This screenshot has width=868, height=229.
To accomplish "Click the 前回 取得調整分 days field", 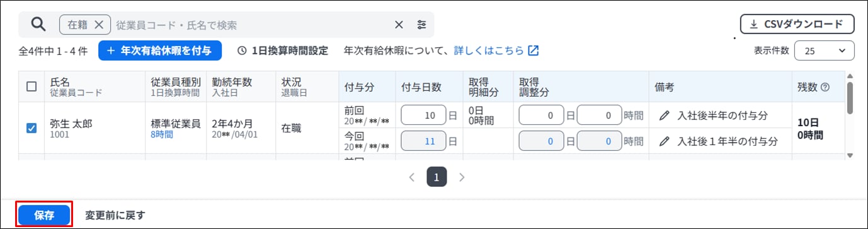I will (541, 115).
